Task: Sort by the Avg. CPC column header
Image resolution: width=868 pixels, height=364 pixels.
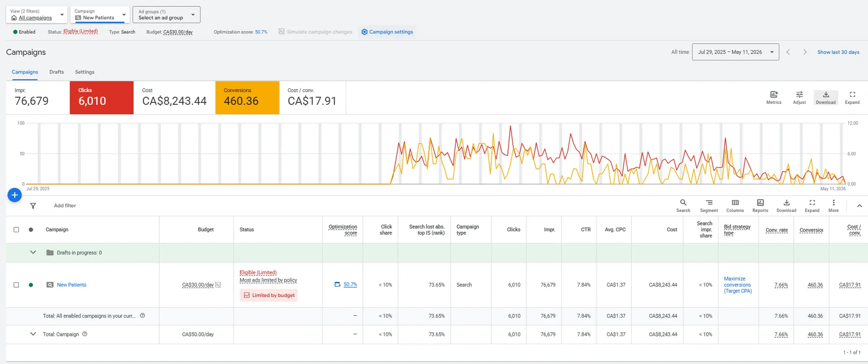Action: click(x=615, y=230)
